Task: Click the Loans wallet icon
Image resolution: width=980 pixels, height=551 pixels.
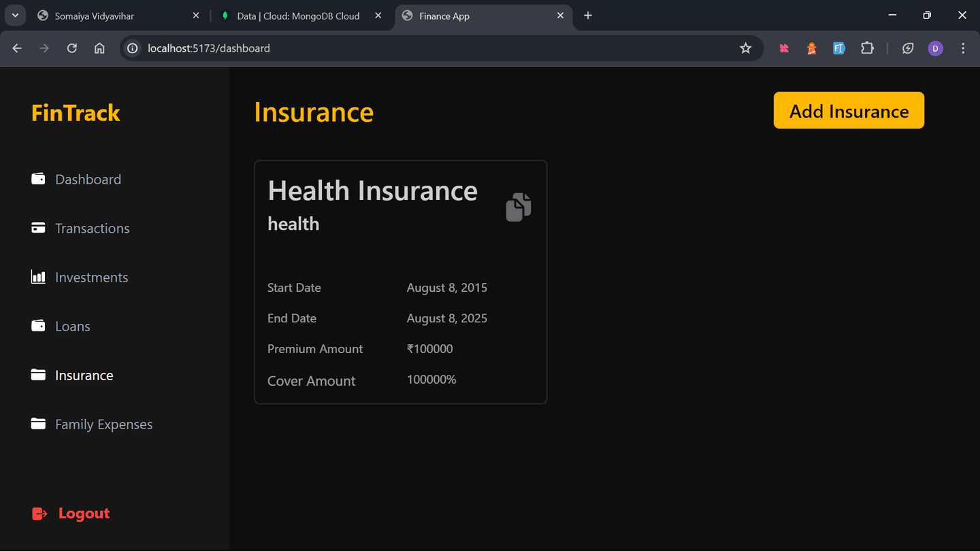Action: [38, 326]
